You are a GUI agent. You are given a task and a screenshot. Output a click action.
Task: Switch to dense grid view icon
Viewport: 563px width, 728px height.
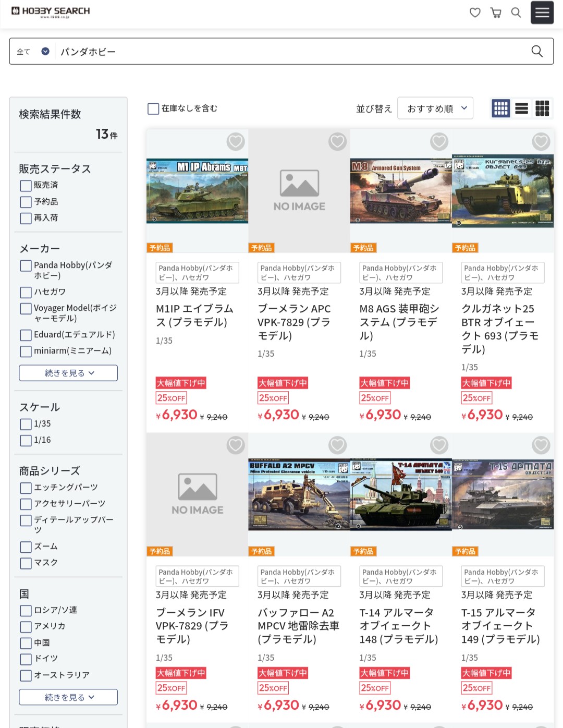(x=542, y=108)
